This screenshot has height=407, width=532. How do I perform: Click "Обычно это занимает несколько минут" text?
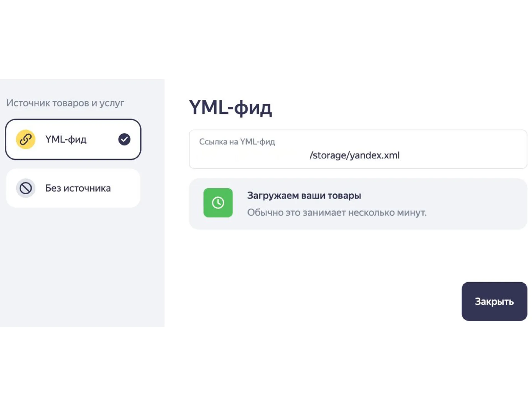coord(337,213)
